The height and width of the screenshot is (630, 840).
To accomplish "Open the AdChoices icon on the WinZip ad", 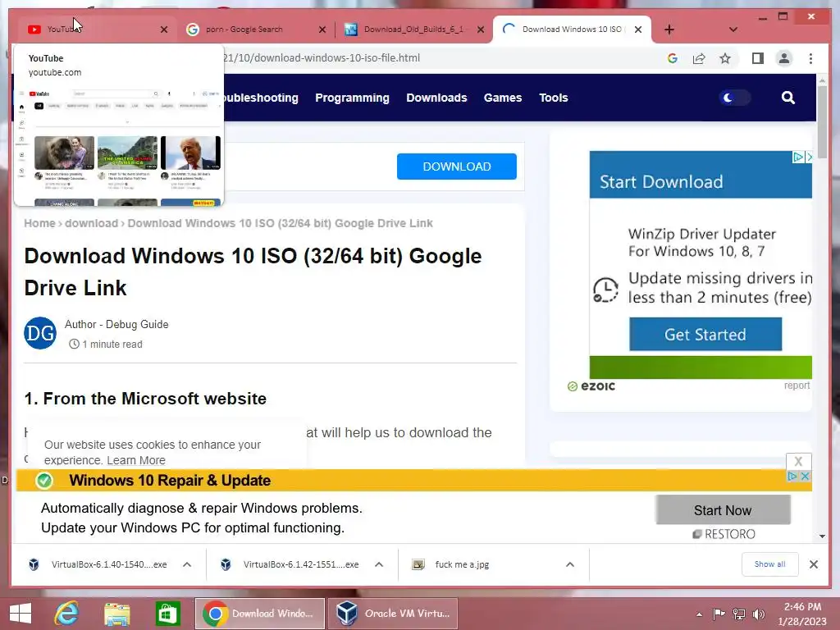I will (x=797, y=157).
